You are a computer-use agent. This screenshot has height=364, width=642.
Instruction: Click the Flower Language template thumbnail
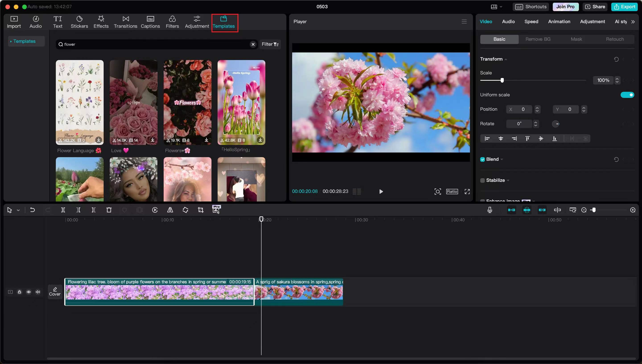coord(80,102)
